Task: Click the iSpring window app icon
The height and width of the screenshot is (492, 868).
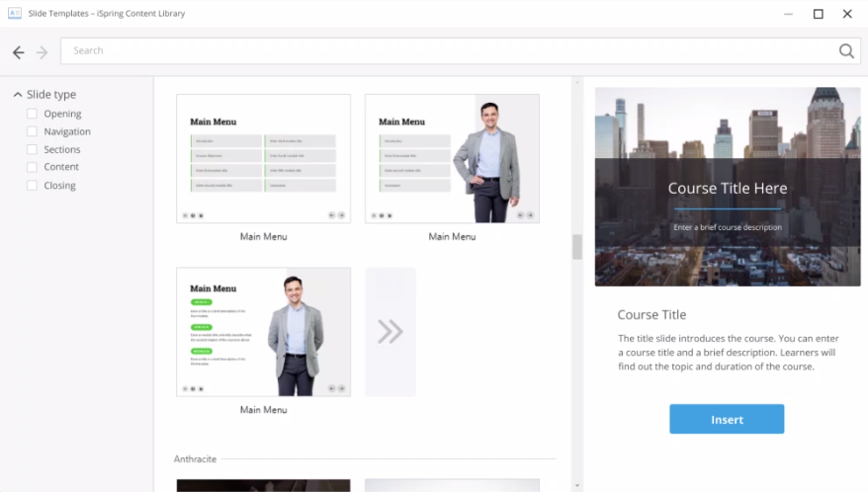Action: pyautogui.click(x=15, y=13)
